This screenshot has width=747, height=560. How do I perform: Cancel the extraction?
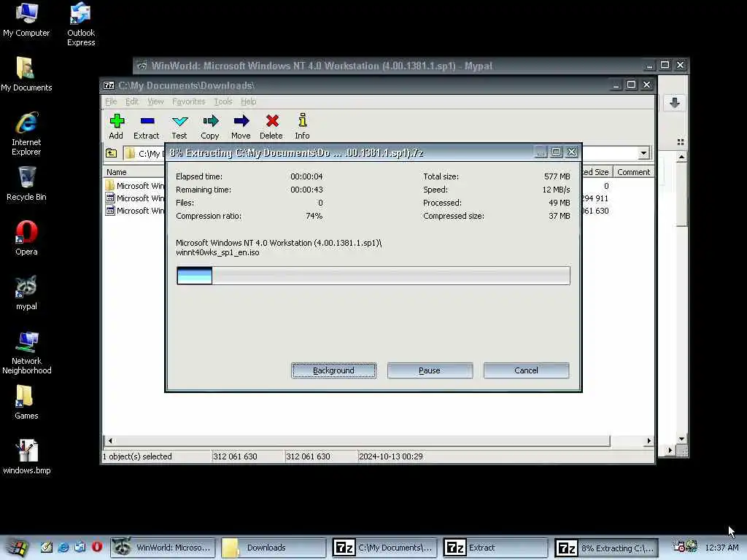(526, 370)
